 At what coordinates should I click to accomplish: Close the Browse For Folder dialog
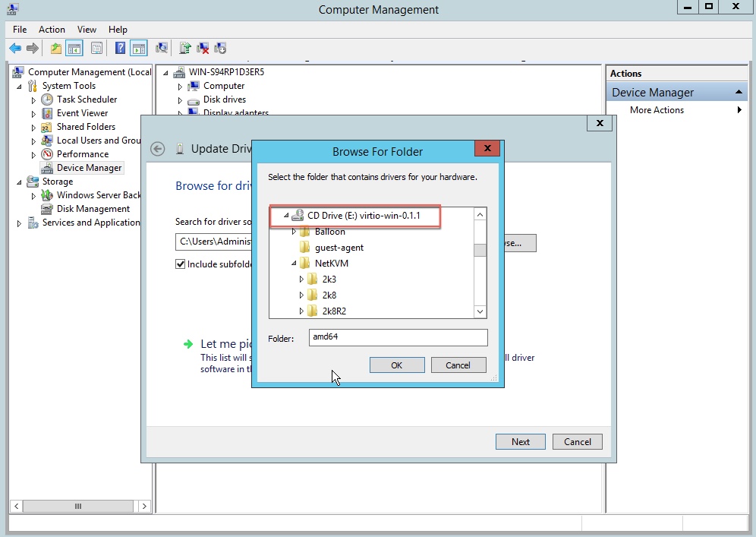click(487, 148)
